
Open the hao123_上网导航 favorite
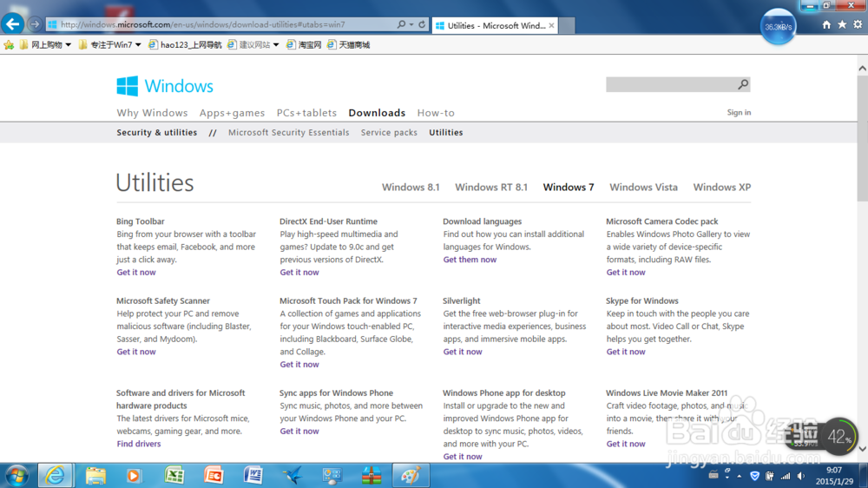click(x=185, y=45)
